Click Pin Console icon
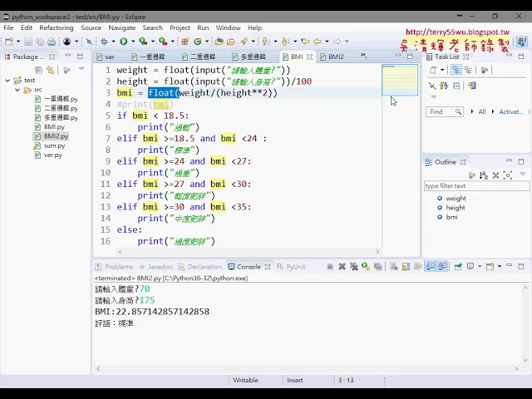Image resolution: width=532 pixels, height=399 pixels. [x=458, y=267]
